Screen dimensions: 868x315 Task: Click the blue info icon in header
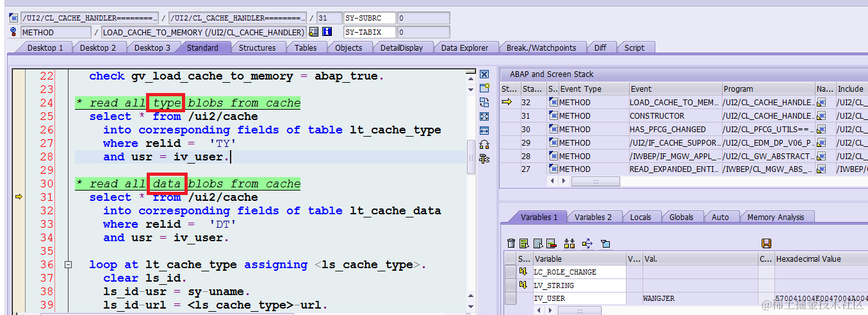[x=327, y=32]
